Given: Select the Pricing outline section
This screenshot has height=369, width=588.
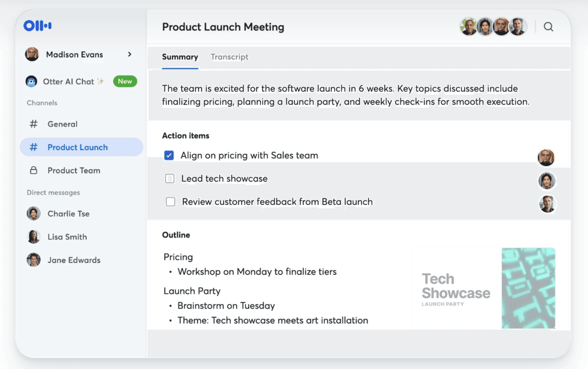Looking at the screenshot, I should [178, 257].
